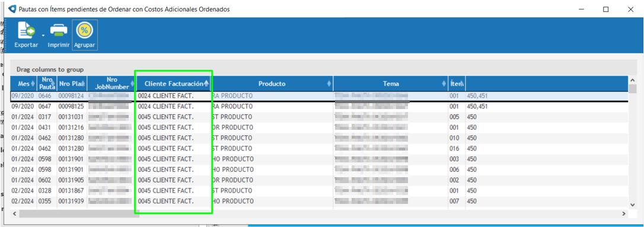The image size is (644, 227).
Task: Click the Imprimir printer icon
Action: [59, 31]
